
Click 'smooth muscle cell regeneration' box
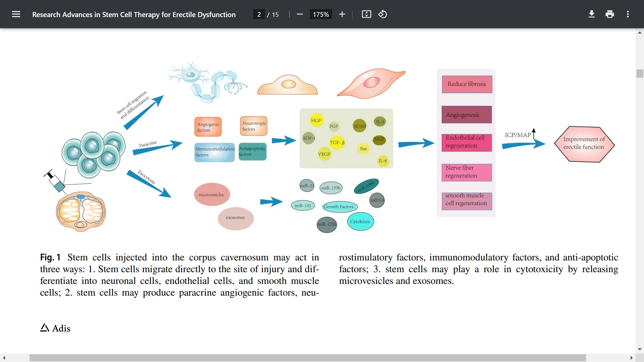tap(467, 201)
